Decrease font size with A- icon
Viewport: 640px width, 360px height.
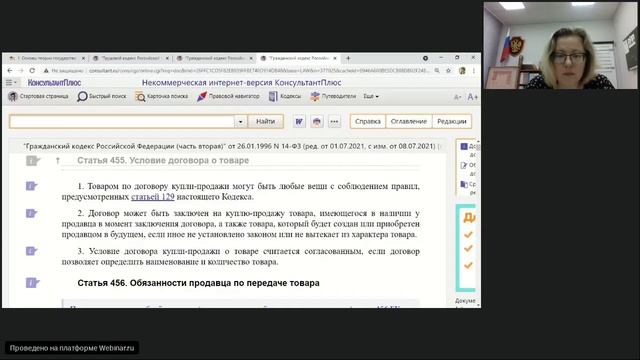coord(458,97)
